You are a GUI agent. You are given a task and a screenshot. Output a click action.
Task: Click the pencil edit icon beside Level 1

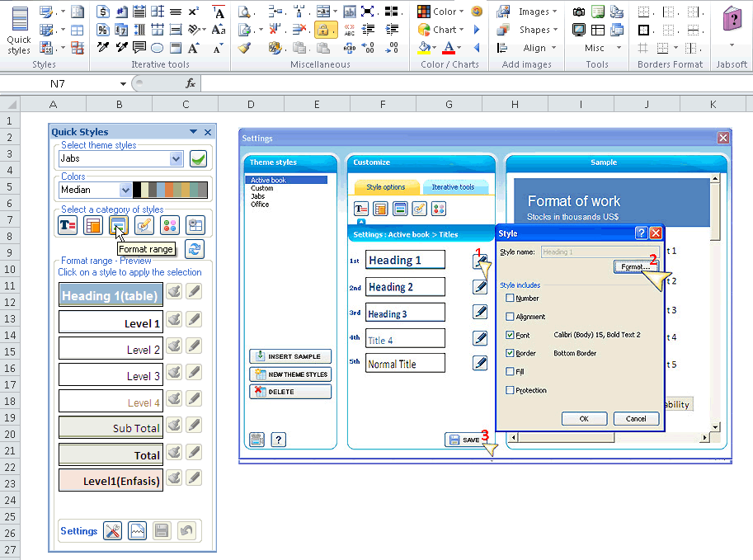(194, 319)
